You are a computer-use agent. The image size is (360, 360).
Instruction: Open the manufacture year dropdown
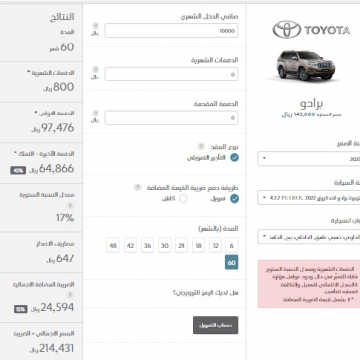click(309, 159)
